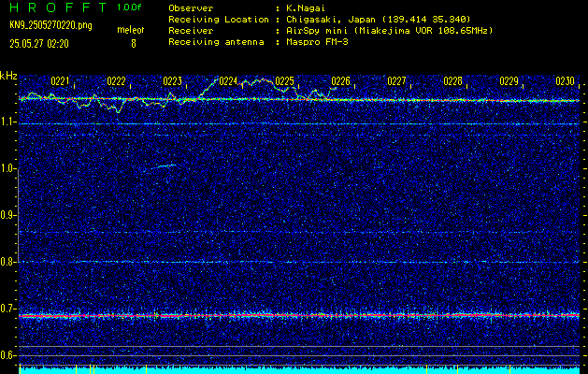Click the 0.6 frequency axis label
The height and width of the screenshot is (374, 588).
pyautogui.click(x=7, y=355)
